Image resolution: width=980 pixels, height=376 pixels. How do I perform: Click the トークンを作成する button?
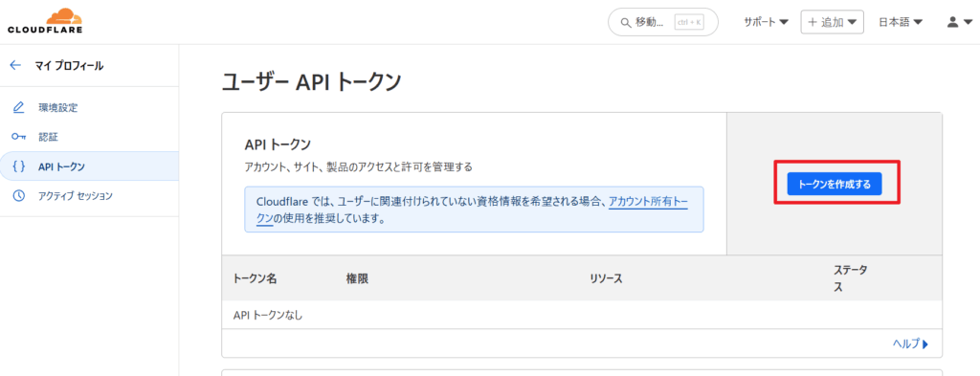tap(835, 184)
